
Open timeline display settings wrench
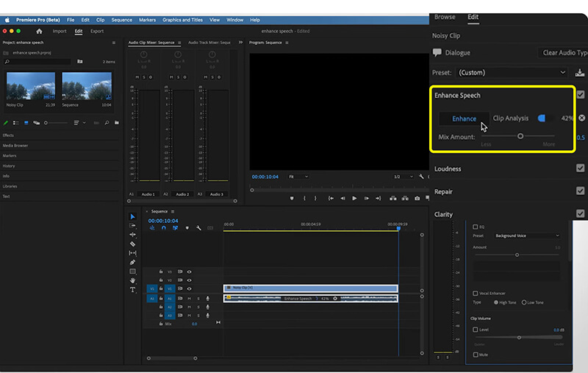tap(198, 228)
